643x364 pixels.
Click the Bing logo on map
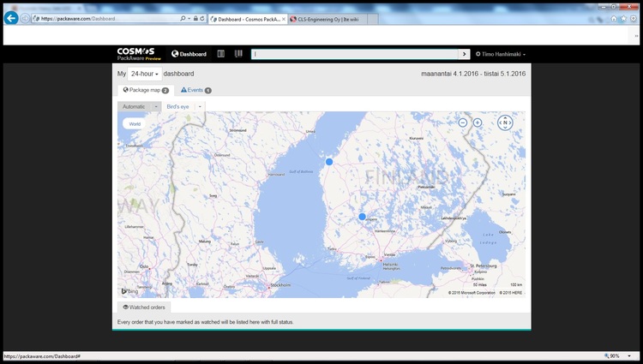pyautogui.click(x=129, y=291)
